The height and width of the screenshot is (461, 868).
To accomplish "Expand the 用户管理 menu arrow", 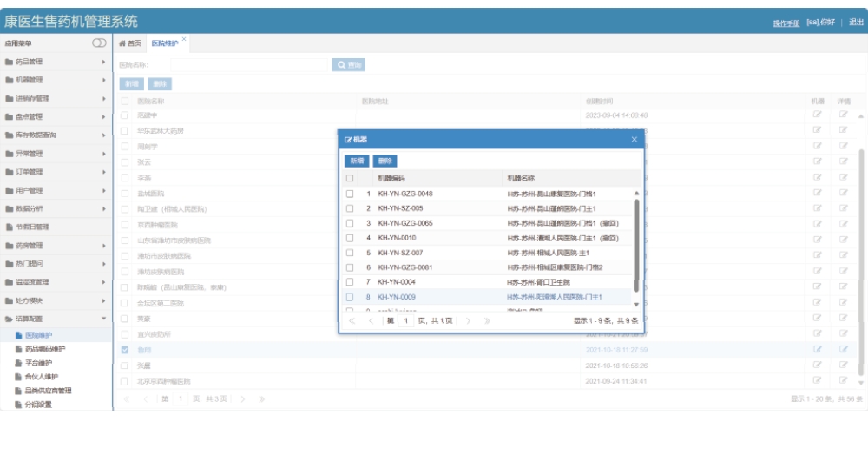I will [x=103, y=190].
